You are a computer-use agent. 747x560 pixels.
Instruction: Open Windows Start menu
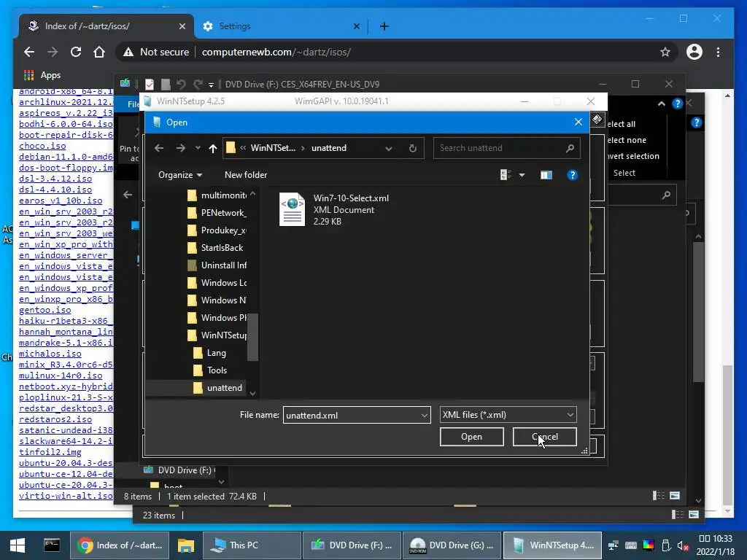tap(18, 545)
